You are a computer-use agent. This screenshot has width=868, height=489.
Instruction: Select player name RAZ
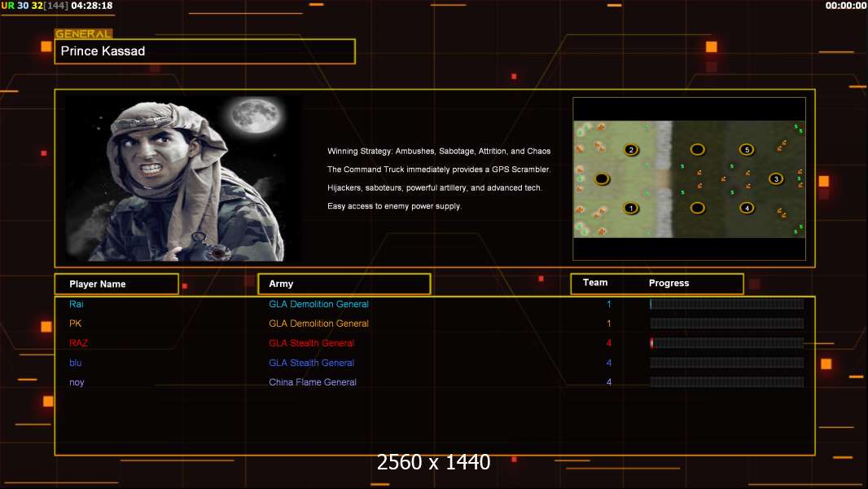point(79,343)
